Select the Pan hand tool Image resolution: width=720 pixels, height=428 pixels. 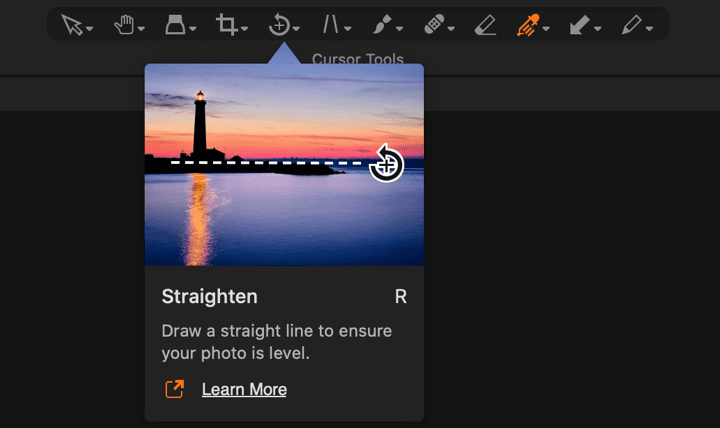[124, 24]
